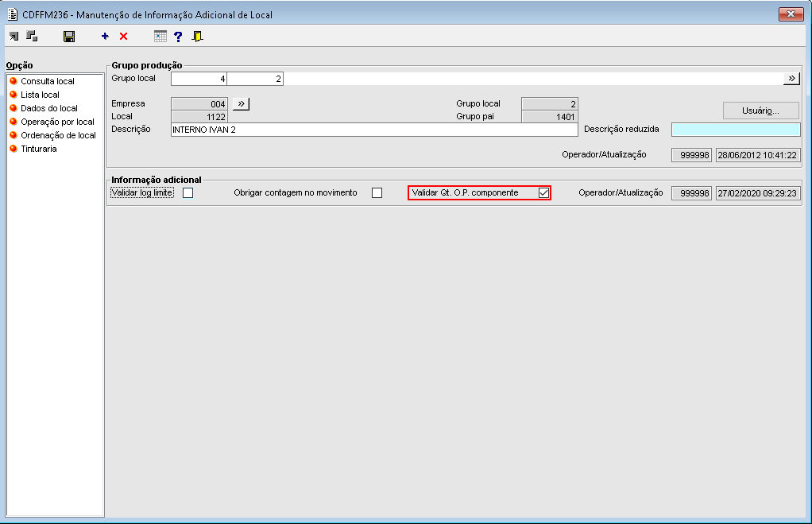Click the cascading windows toolbar icon
The image size is (812, 524).
[x=32, y=37]
